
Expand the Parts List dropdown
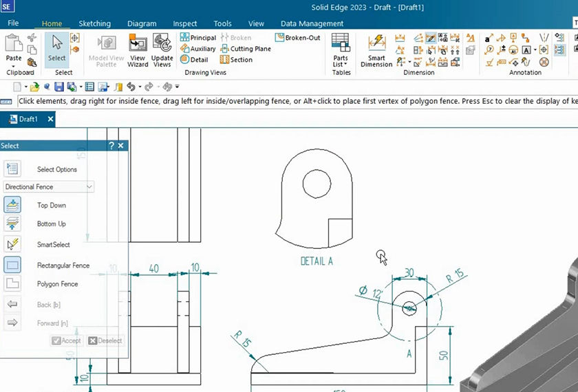tap(341, 65)
